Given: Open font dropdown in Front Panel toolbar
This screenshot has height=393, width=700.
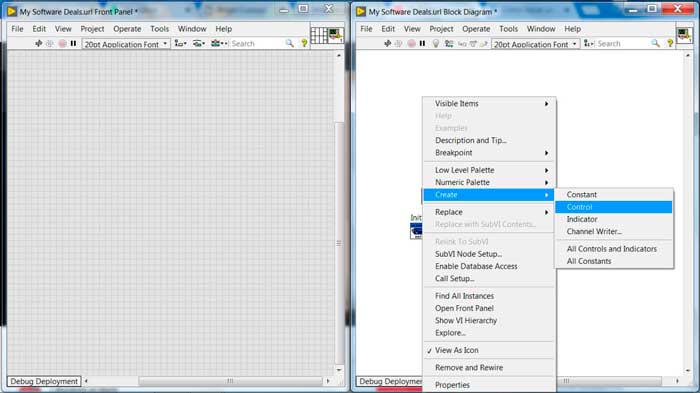Looking at the screenshot, I should click(125, 44).
